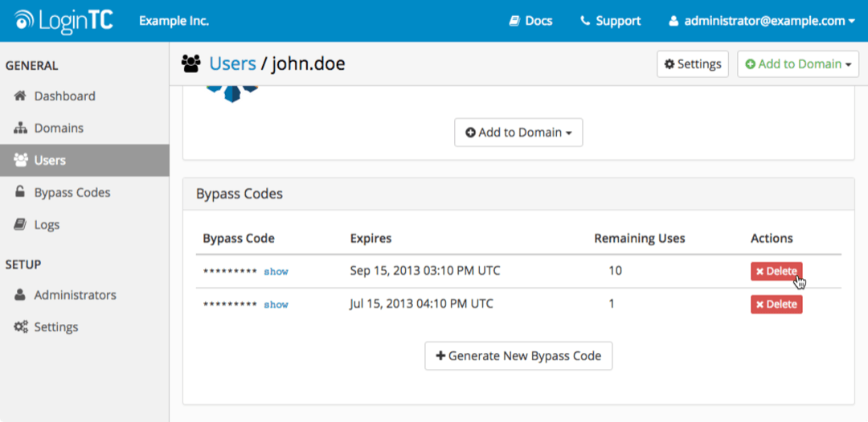Screen dimensions: 868x422
Task: Click the Expires column header
Action: [x=371, y=238]
